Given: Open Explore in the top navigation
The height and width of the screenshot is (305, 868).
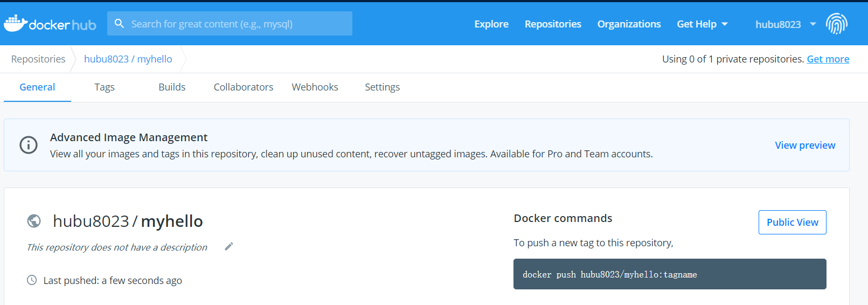Looking at the screenshot, I should (x=491, y=24).
